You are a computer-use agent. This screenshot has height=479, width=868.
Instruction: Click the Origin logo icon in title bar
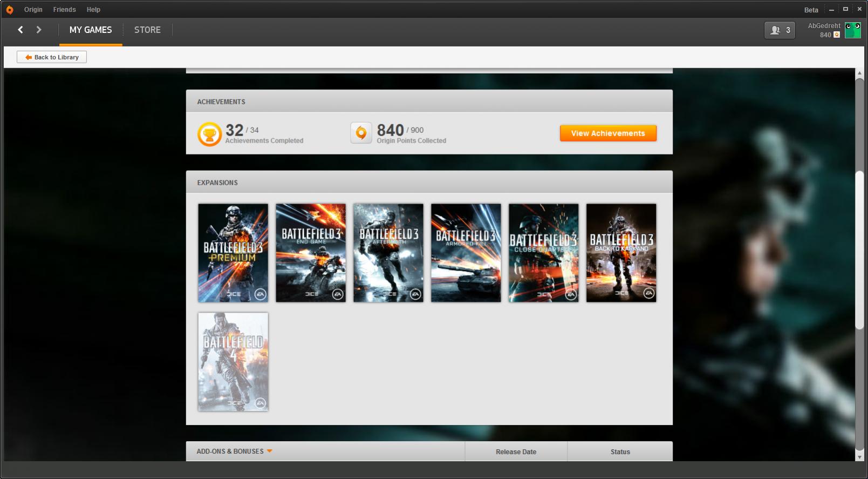click(10, 10)
